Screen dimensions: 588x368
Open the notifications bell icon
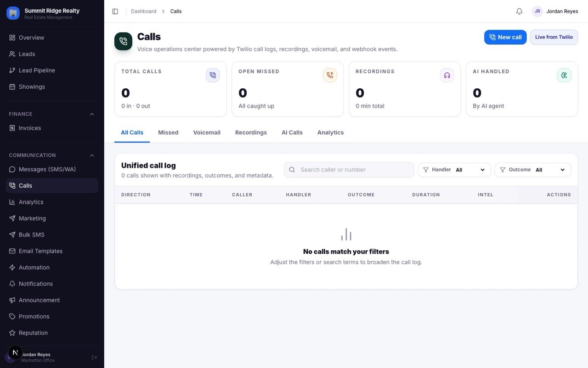point(519,11)
